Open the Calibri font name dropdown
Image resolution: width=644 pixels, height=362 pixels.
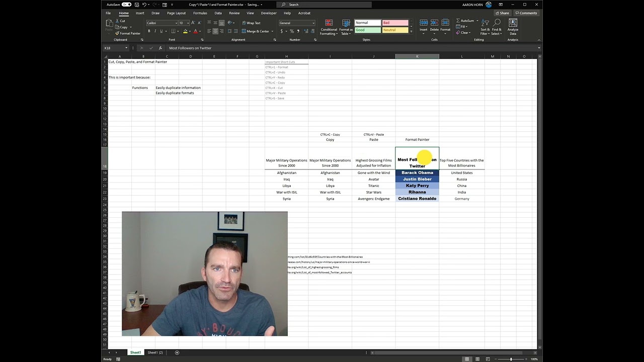tap(176, 23)
